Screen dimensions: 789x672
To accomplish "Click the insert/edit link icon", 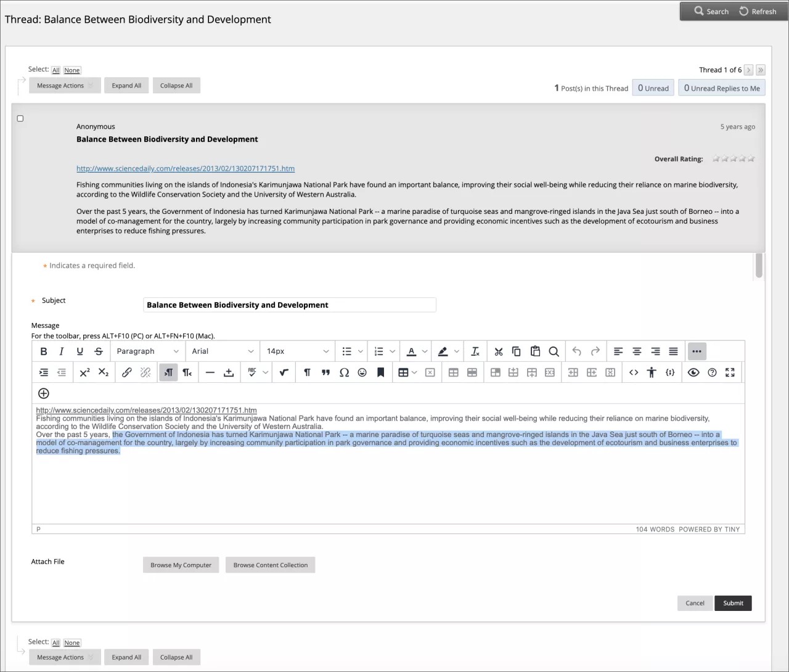I will point(126,372).
